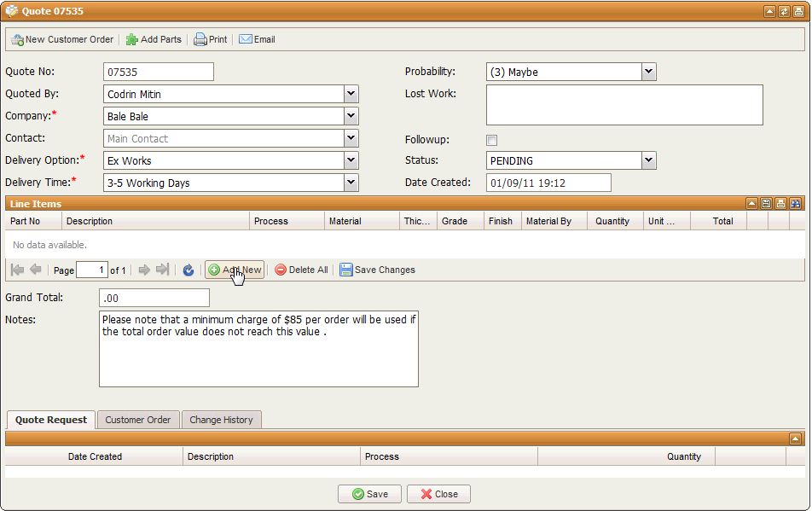Email the quote via envelope icon
Viewport: 812px width, 511px height.
246,39
